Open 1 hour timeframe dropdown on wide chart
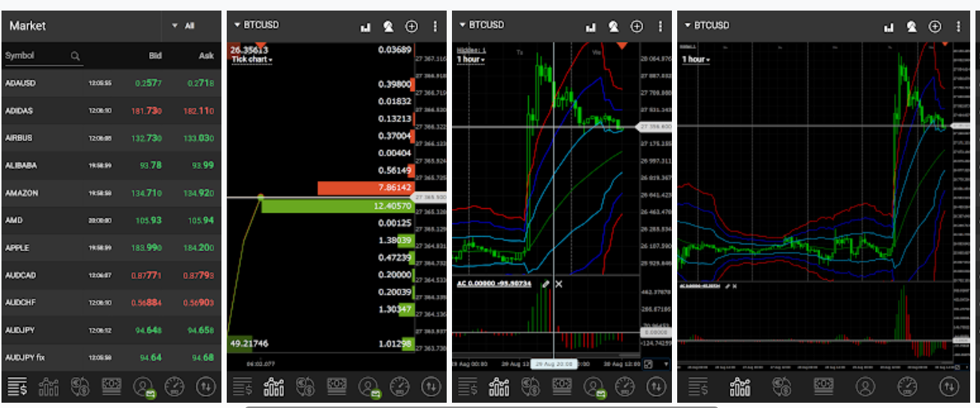 pyautogui.click(x=697, y=59)
